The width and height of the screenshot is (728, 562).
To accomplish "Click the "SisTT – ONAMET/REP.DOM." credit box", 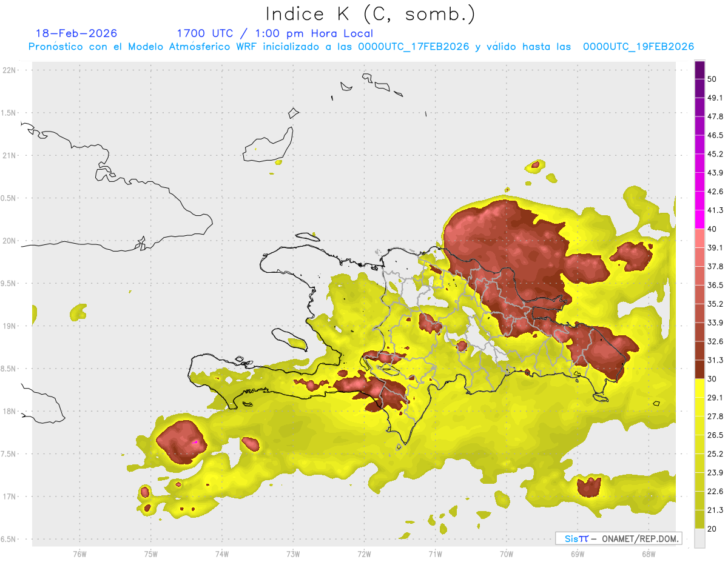I will pos(618,538).
